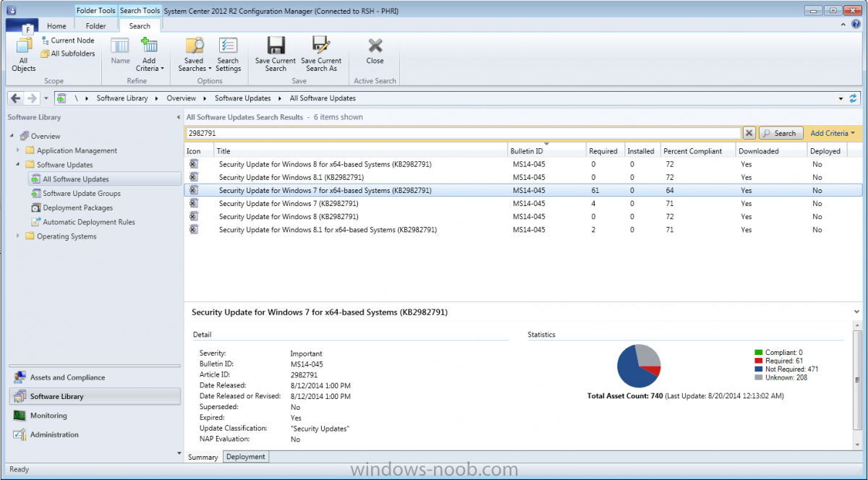Viewport: 868px width, 480px height.
Task: Click the gray Unknown legend swatch
Action: 759,377
